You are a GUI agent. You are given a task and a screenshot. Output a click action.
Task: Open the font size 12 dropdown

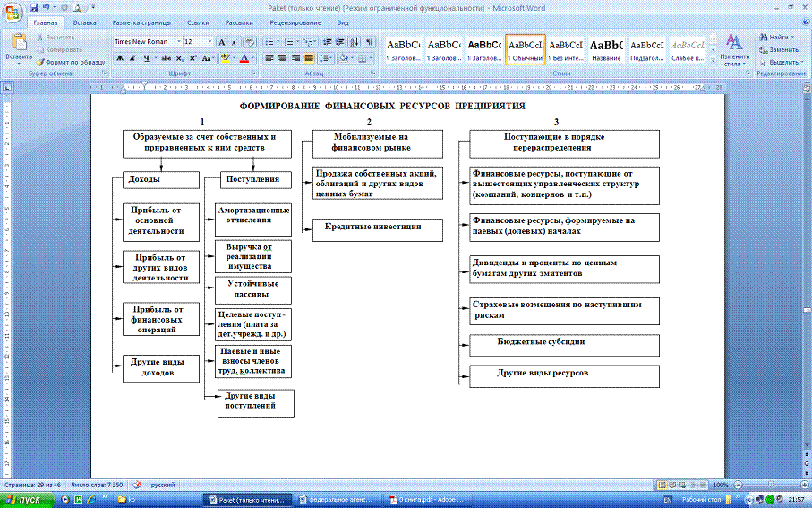click(x=210, y=41)
